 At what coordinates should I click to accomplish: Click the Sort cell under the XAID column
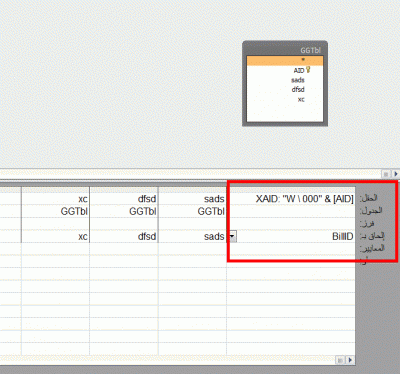(x=291, y=224)
